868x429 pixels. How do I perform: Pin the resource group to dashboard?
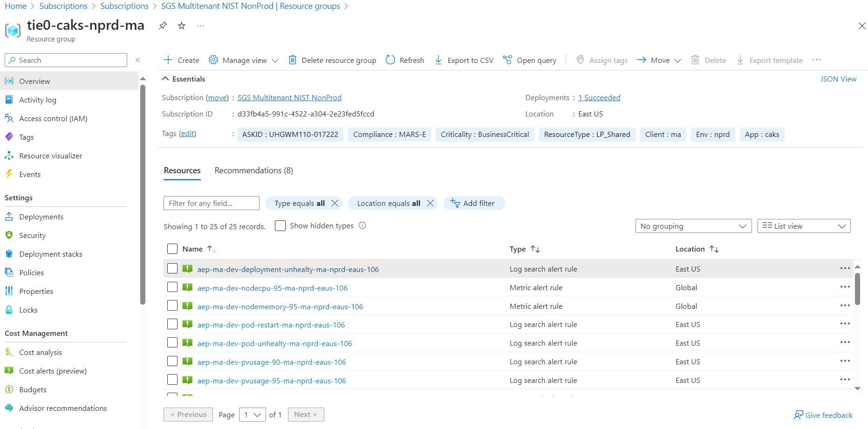[x=163, y=26]
